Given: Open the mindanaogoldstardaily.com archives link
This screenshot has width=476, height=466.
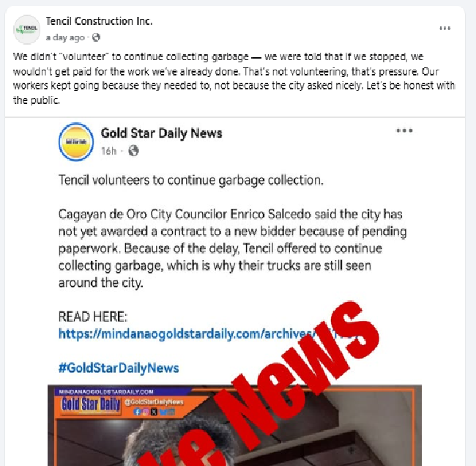Looking at the screenshot, I should coord(209,334).
